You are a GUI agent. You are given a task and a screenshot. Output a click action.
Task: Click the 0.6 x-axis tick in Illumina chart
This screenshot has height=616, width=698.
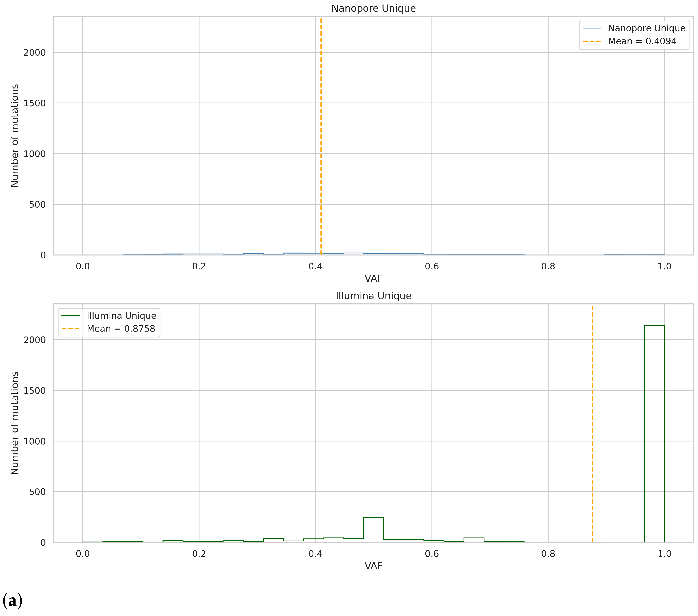coord(432,554)
